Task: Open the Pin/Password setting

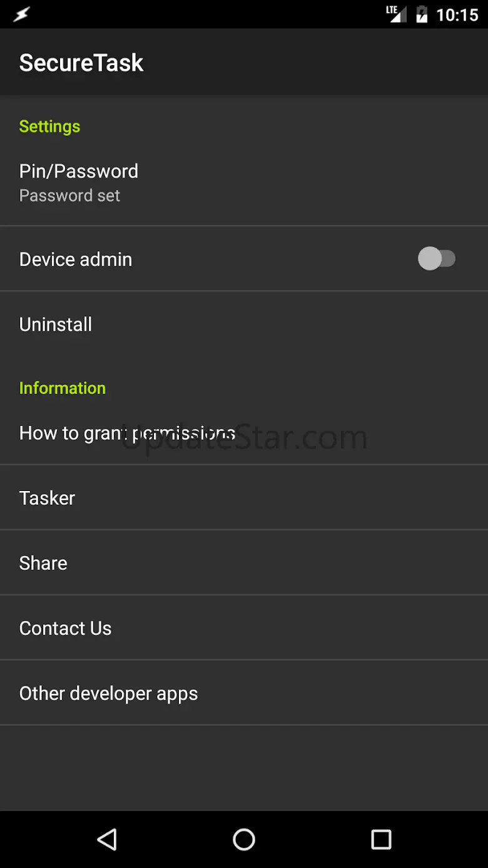Action: coord(244,182)
